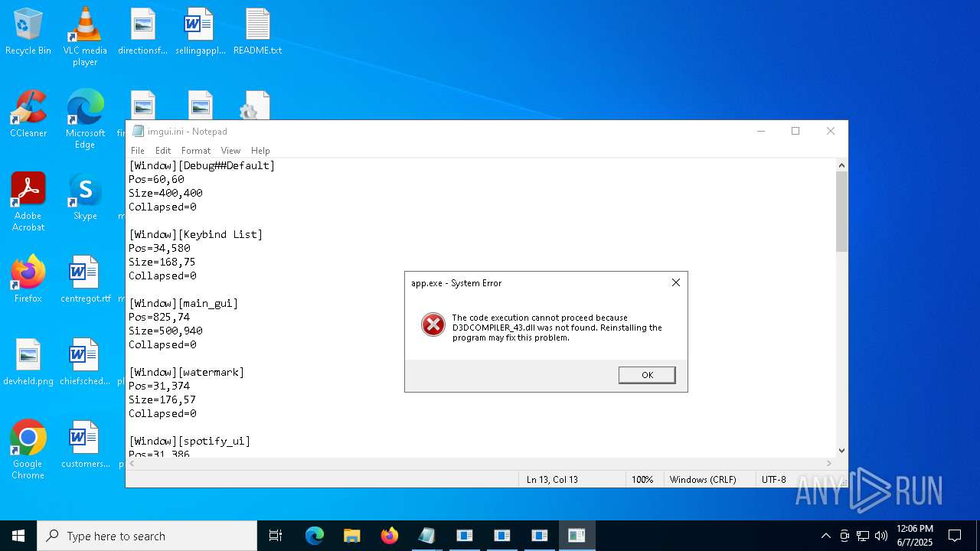Select the devheld.png image file
Image resolution: width=980 pixels, height=551 pixels.
coord(28,362)
